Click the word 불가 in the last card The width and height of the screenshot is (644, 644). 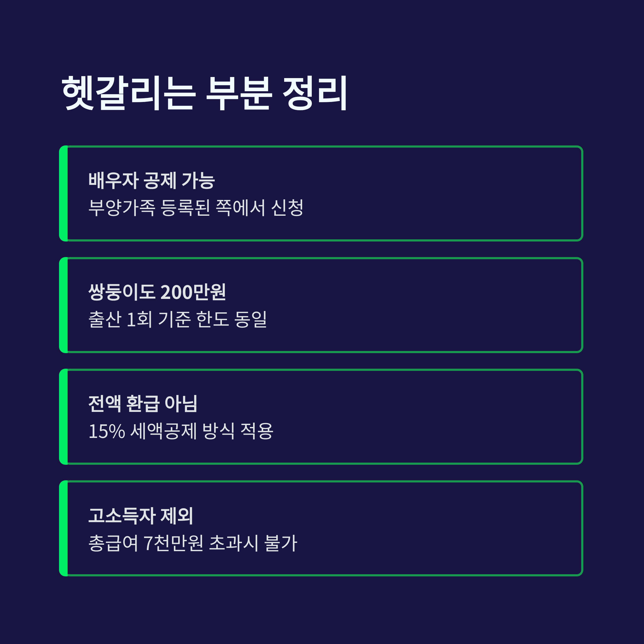[280, 543]
